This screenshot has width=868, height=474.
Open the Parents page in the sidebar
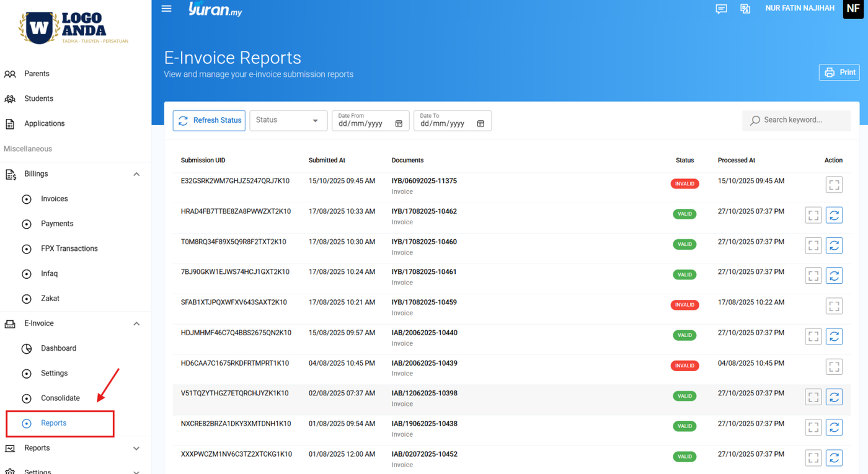coord(37,74)
